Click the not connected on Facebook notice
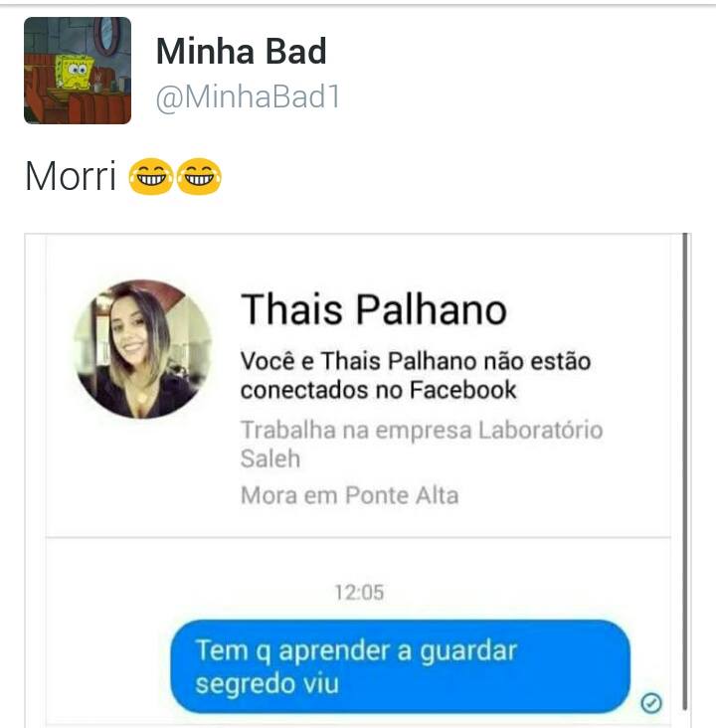 pyautogui.click(x=416, y=375)
